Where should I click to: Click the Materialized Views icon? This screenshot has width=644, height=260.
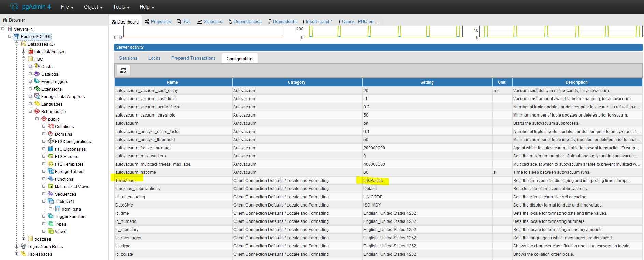[51, 186]
